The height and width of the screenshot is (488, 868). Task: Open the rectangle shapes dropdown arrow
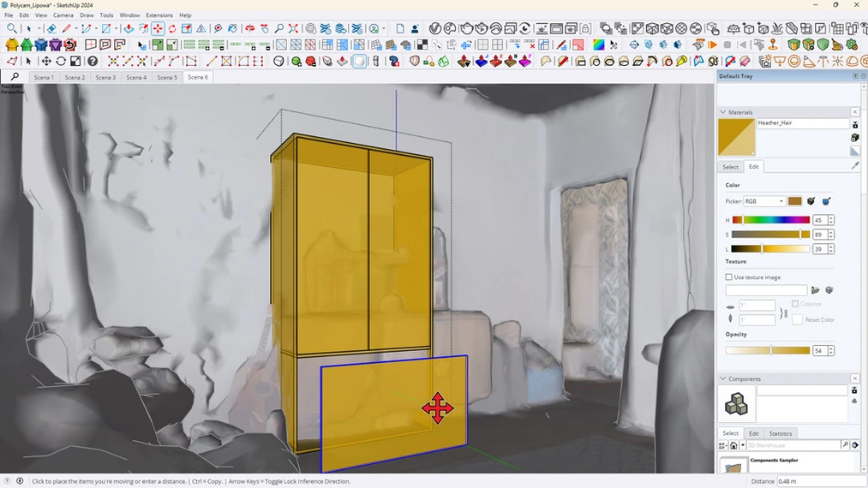pos(117,28)
